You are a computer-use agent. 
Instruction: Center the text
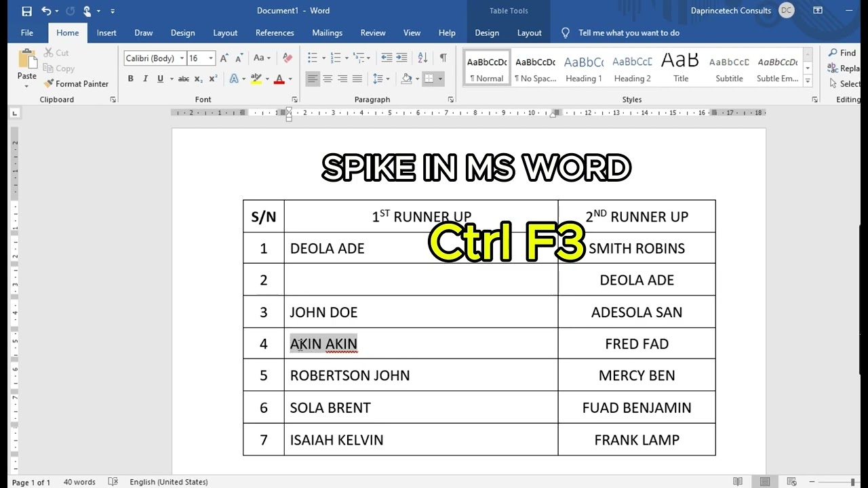328,79
